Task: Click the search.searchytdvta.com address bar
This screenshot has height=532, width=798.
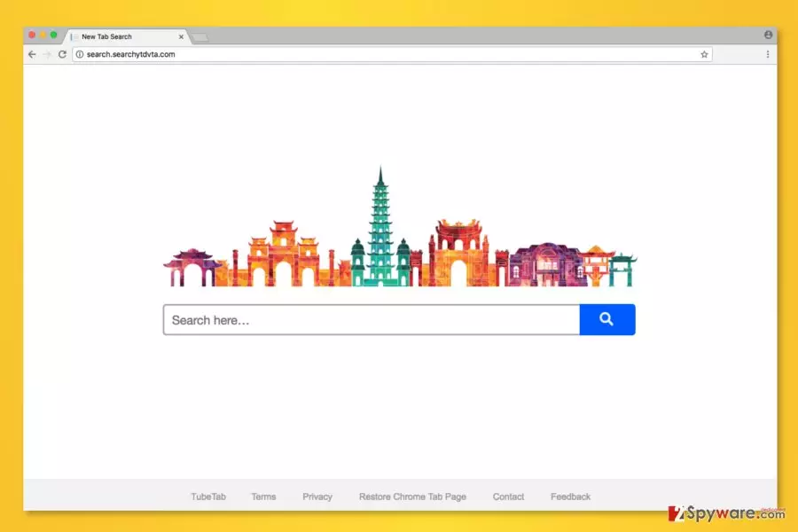Action: tap(392, 54)
